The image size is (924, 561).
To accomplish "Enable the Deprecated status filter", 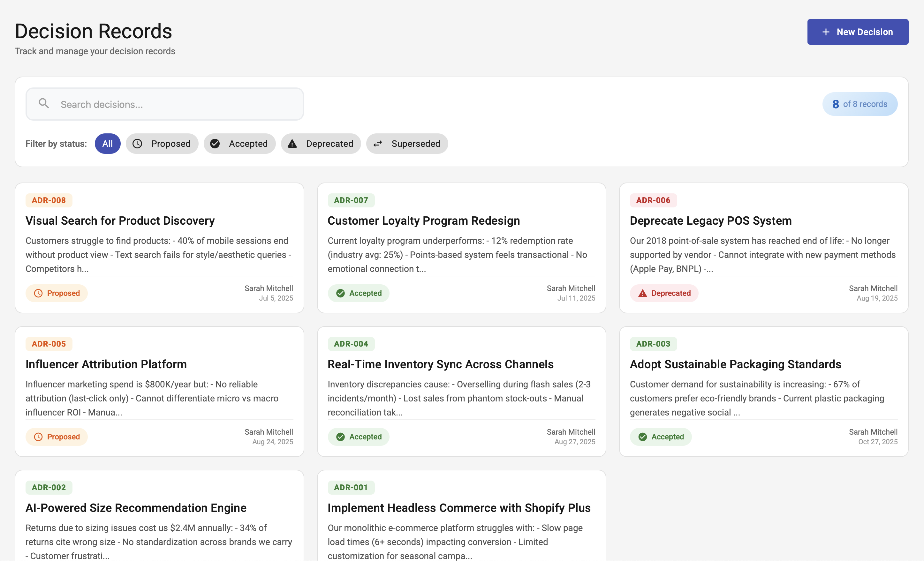I will coord(321,144).
